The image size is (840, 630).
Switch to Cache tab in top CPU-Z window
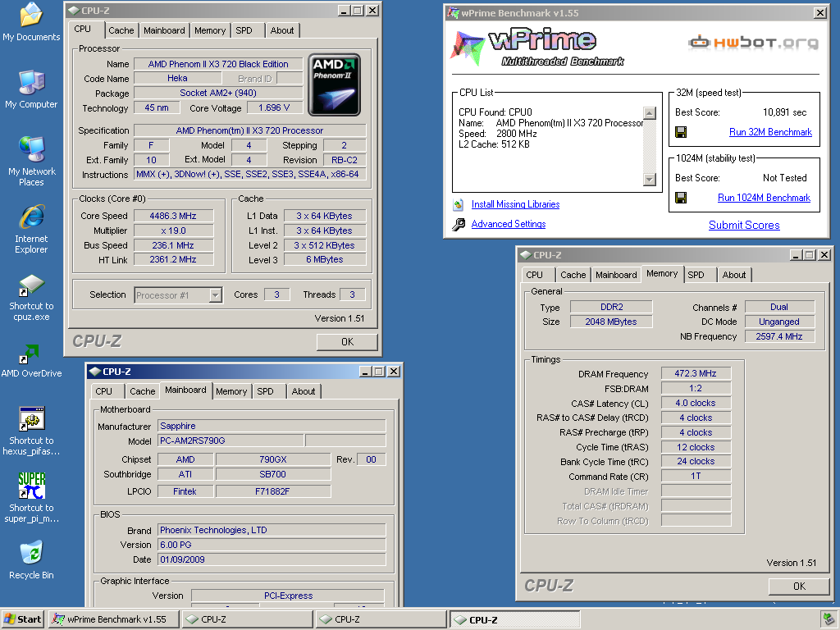[x=121, y=30]
